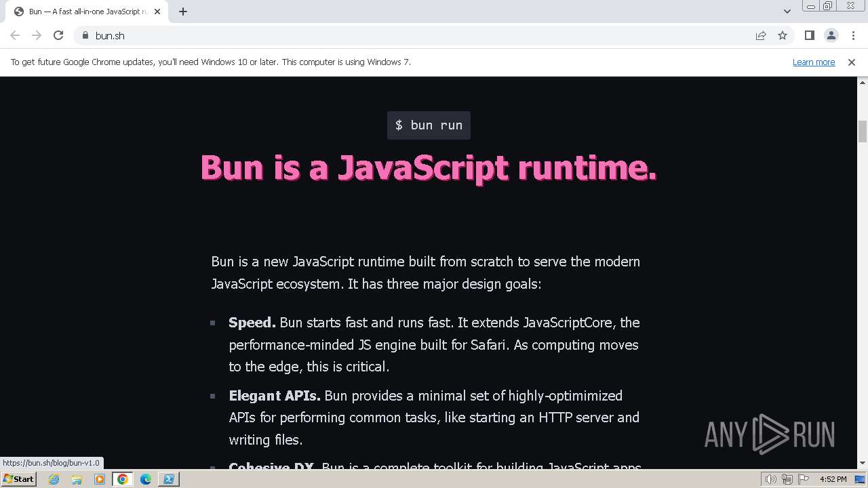Switch to Chrome in the taskbar
This screenshot has width=868, height=488.
pyautogui.click(x=123, y=479)
